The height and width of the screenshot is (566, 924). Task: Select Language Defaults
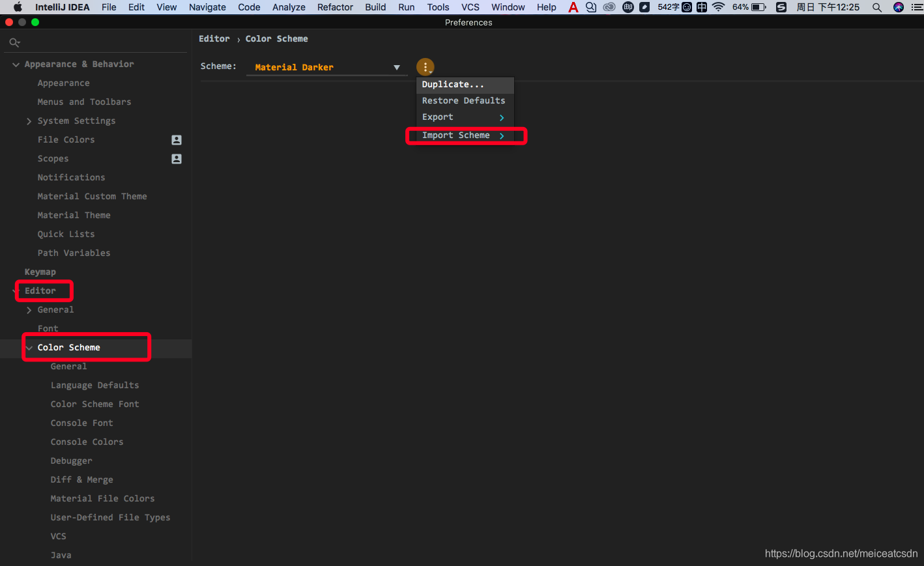(x=94, y=386)
